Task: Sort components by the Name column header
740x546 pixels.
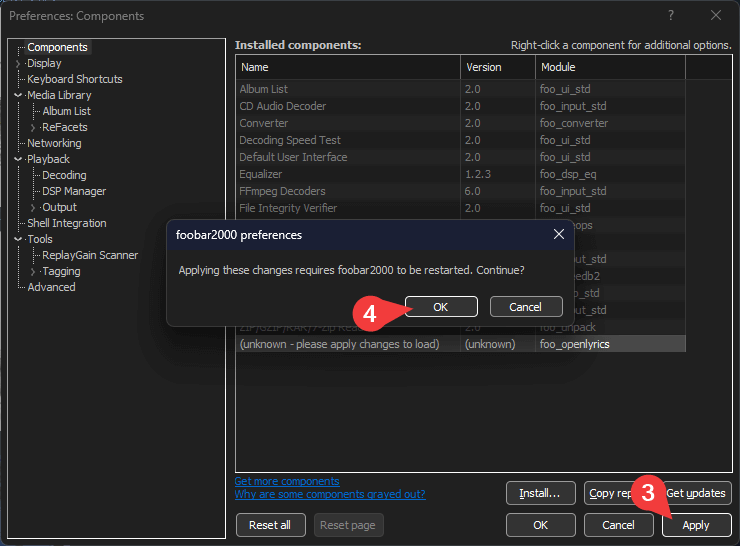Action: [x=347, y=67]
